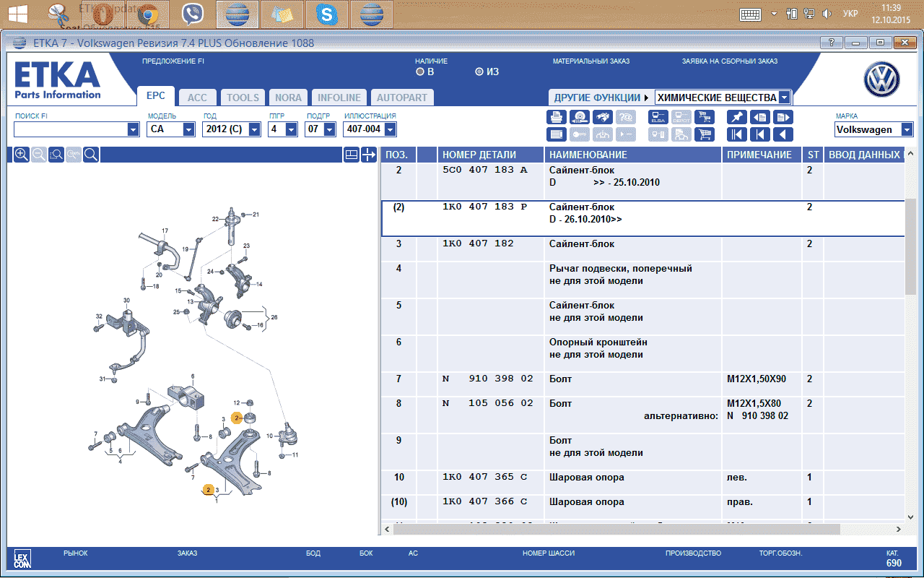
Task: Open the Модель dropdown showing CA
Action: click(x=188, y=129)
